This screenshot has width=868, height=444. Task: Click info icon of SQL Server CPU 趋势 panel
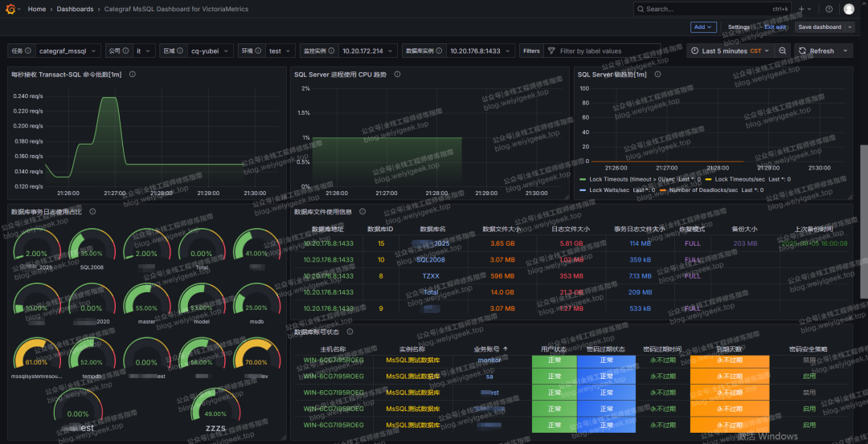(398, 74)
